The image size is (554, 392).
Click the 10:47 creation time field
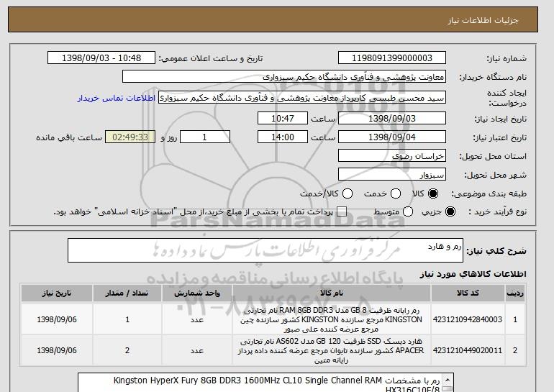point(283,118)
